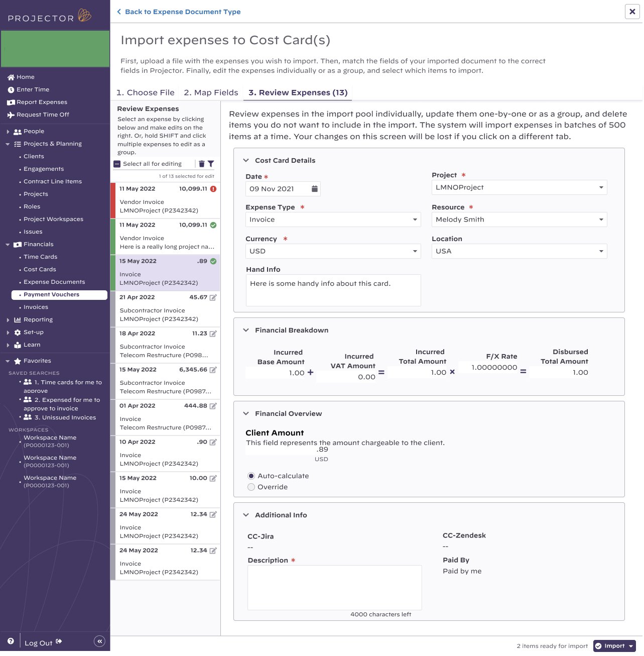Select 3. Review Expenses (13) tab

coord(298,93)
